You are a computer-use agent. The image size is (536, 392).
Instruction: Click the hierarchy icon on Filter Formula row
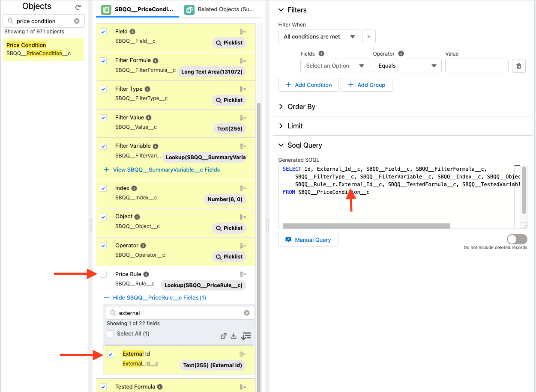[243, 61]
